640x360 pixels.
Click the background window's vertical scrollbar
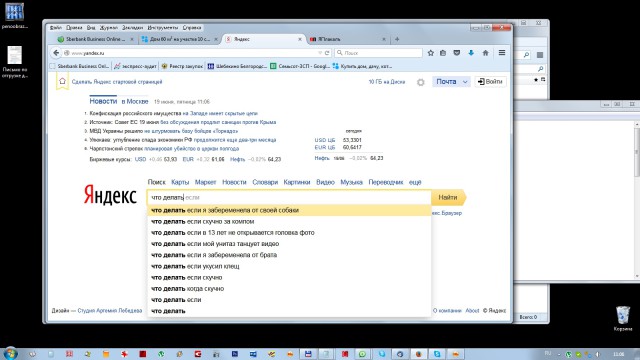(637, 200)
